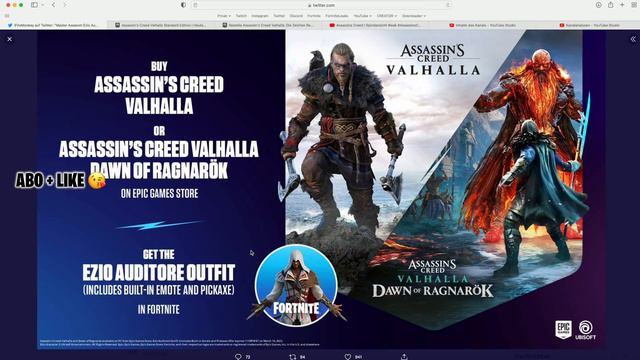640x360 pixels.
Task: Click Safari share toolbar icon
Action: coord(611,5)
